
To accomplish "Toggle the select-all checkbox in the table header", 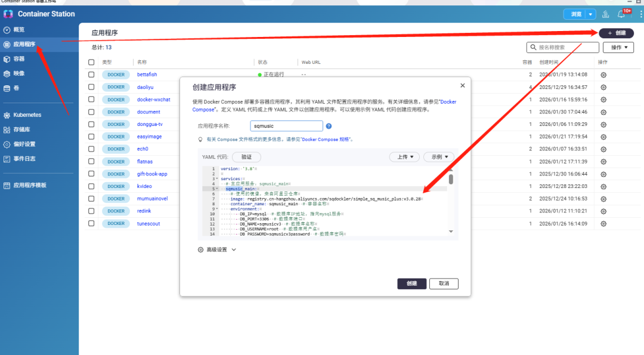I will [91, 62].
